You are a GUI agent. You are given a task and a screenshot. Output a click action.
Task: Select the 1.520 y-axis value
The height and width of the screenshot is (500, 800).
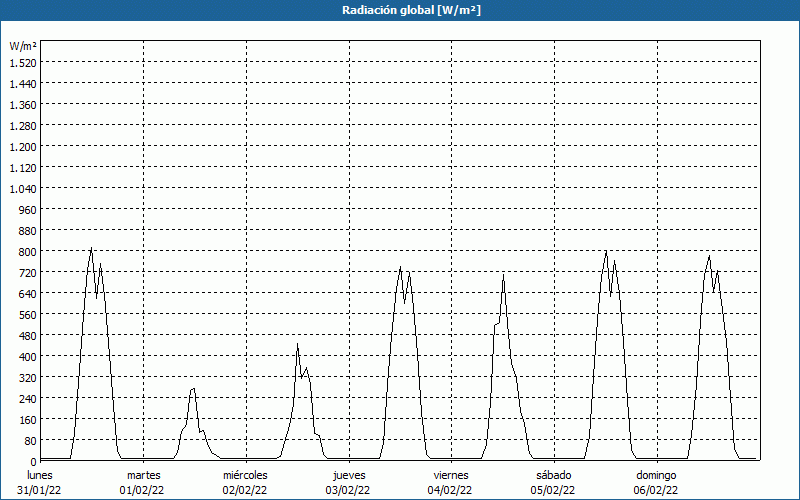[x=23, y=62]
